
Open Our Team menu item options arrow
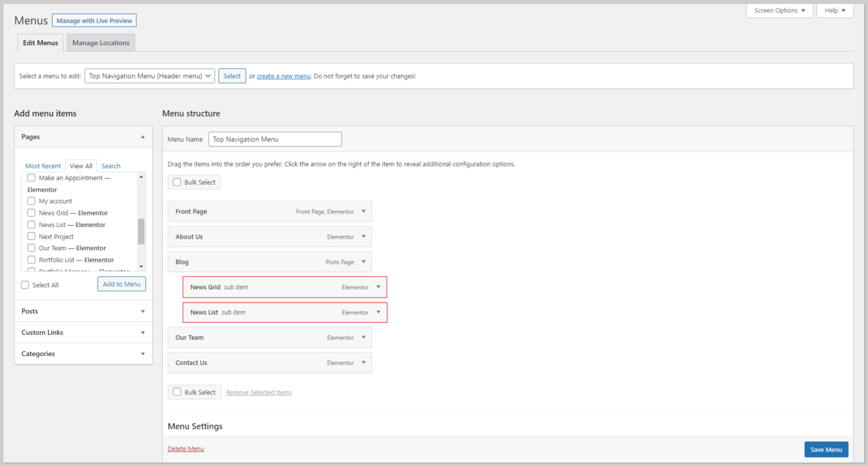(363, 338)
